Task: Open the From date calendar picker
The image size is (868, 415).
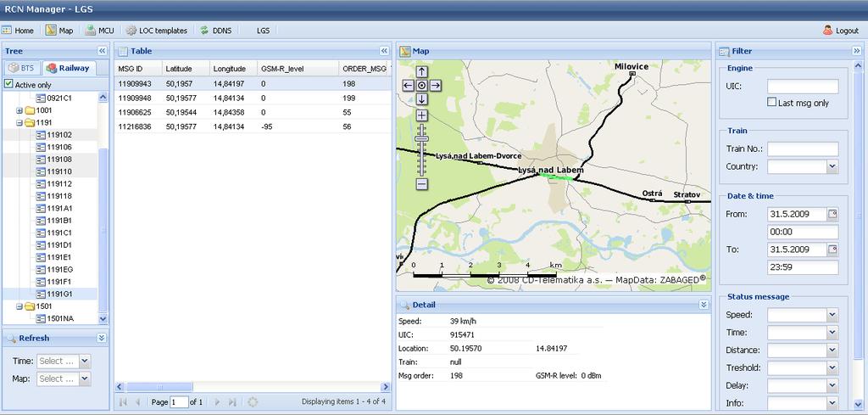Action: pos(833,214)
